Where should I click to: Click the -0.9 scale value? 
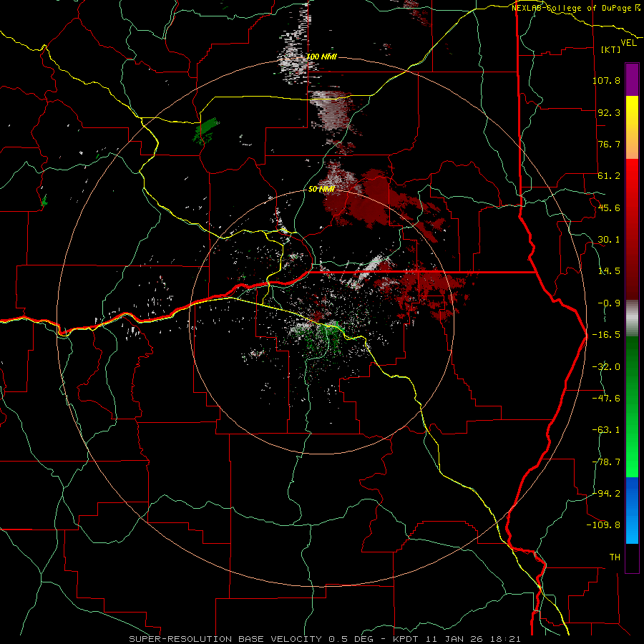click(609, 303)
